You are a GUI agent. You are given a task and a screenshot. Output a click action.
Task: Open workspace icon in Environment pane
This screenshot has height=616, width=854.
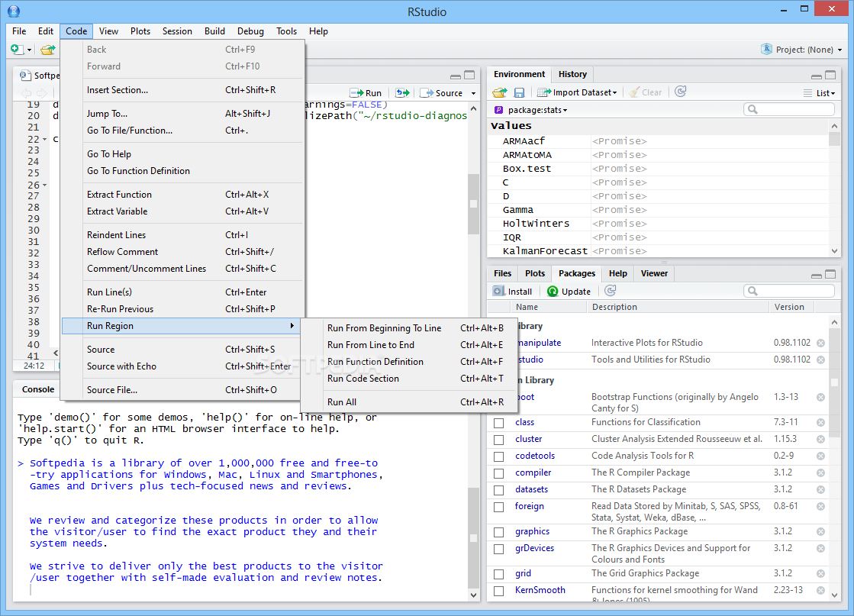[x=499, y=92]
